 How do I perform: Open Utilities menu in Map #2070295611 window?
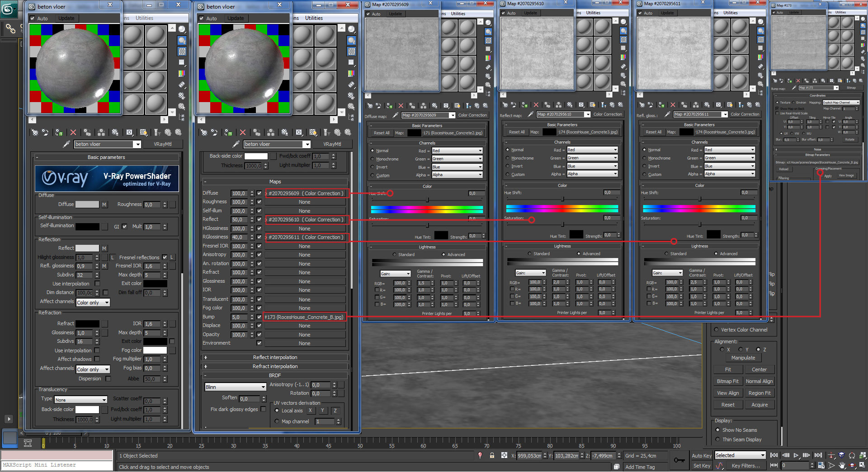click(730, 13)
